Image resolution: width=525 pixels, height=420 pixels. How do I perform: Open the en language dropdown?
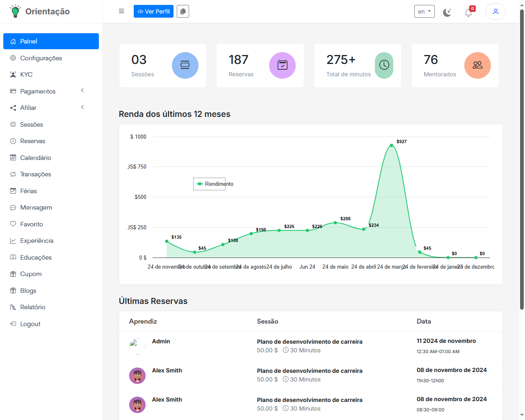point(424,11)
